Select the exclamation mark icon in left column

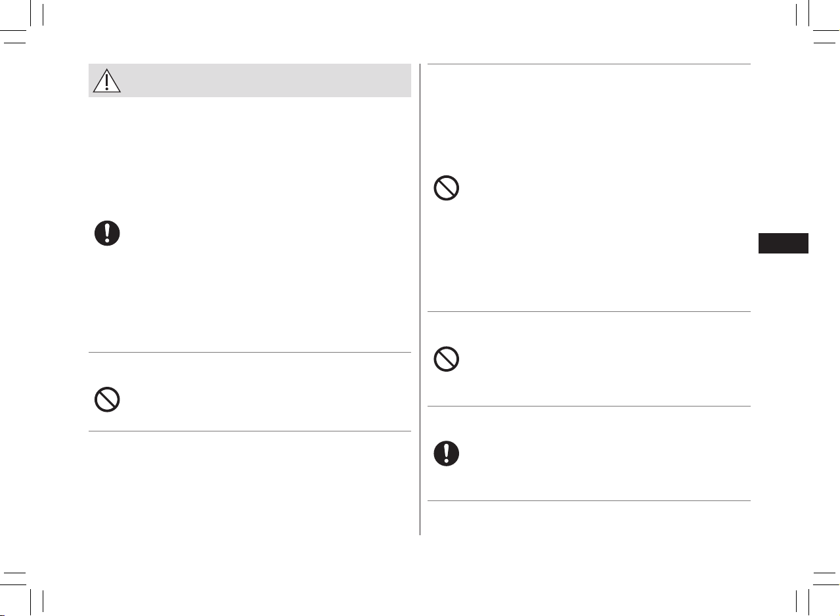[x=107, y=233]
